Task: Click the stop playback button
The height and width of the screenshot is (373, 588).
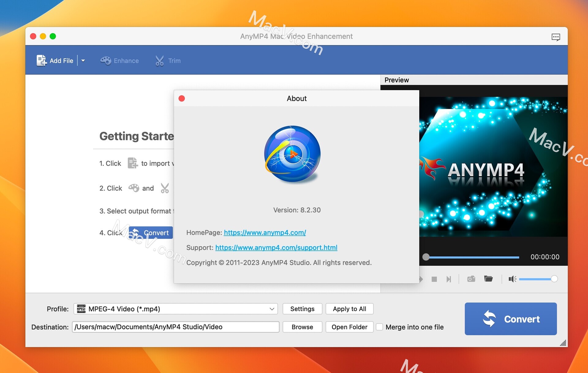Action: tap(434, 279)
